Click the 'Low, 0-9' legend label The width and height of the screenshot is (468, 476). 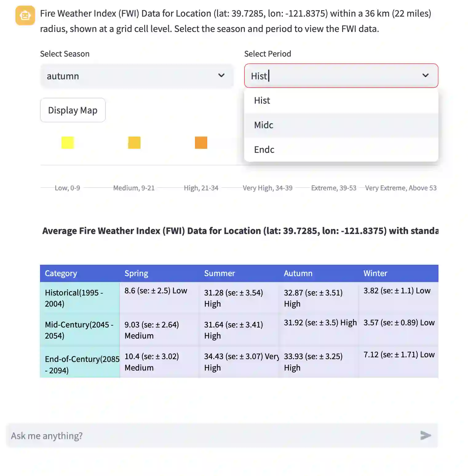(67, 188)
